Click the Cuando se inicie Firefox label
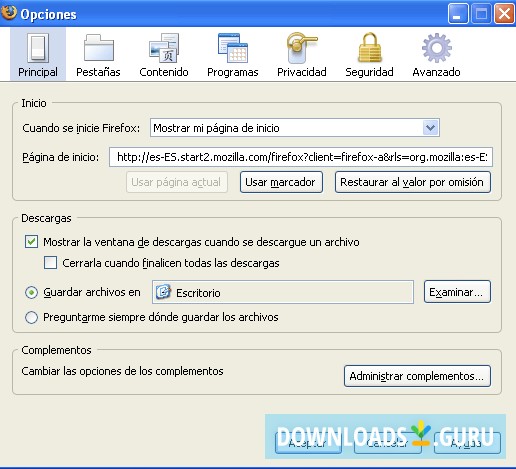The height and width of the screenshot is (469, 516). 81,128
